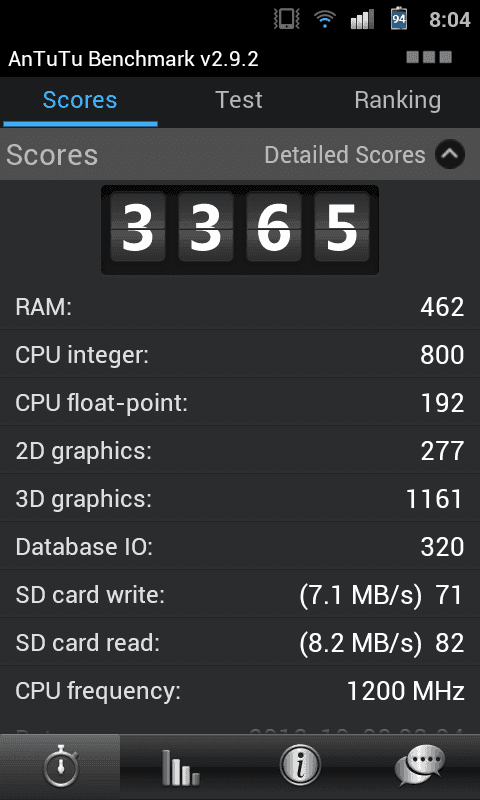
Task: Tap the Wi-Fi status icon
Action: point(324,20)
